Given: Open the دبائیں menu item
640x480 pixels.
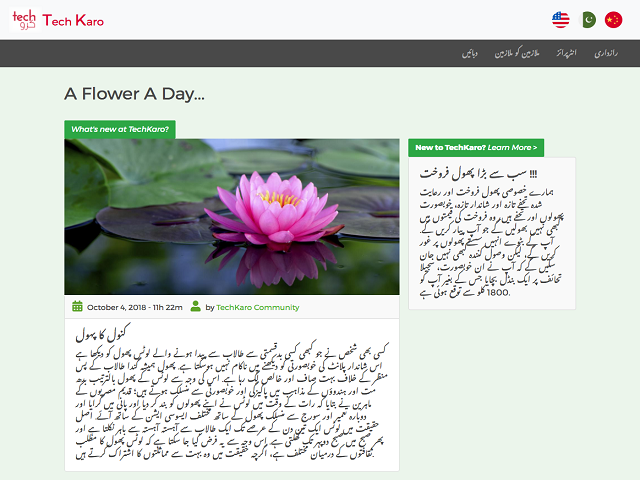Looking at the screenshot, I should tap(470, 53).
